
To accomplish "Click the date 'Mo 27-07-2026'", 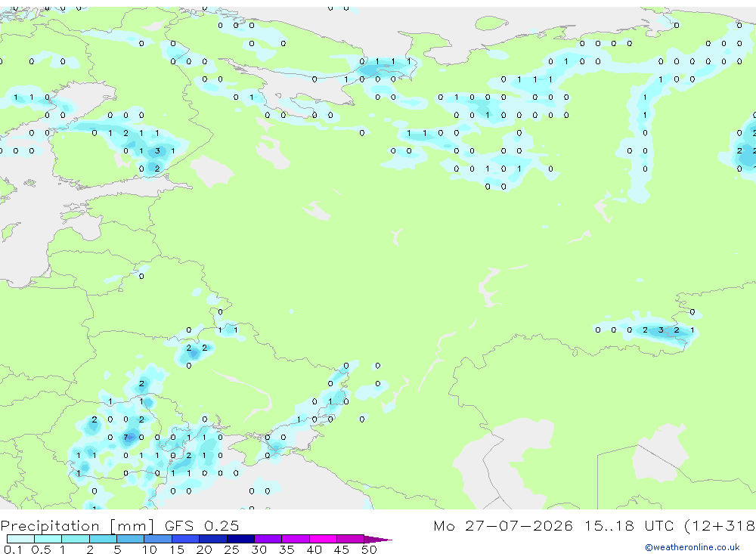I will 503,525.
